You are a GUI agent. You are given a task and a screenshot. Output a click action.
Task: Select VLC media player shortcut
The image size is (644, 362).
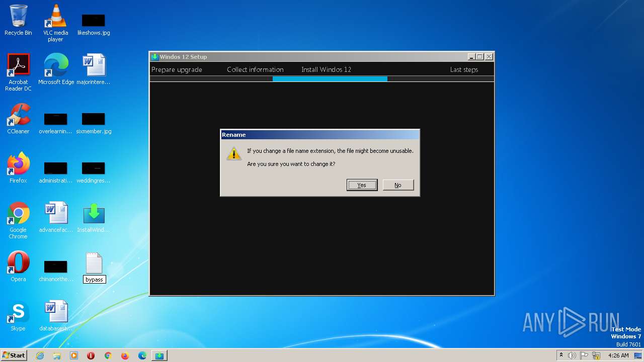(55, 23)
